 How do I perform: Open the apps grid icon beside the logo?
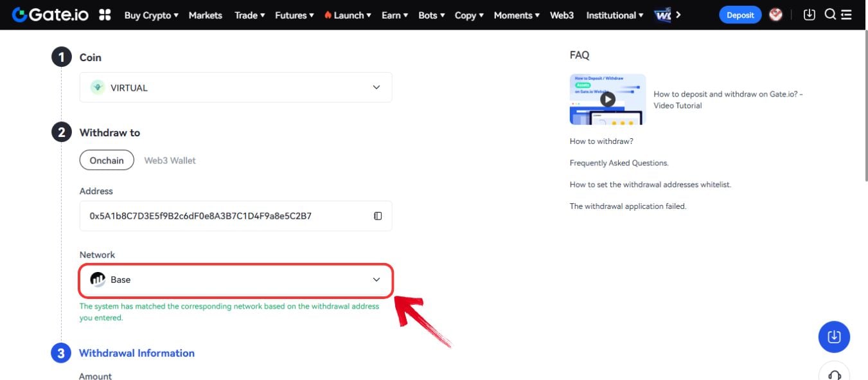[105, 15]
